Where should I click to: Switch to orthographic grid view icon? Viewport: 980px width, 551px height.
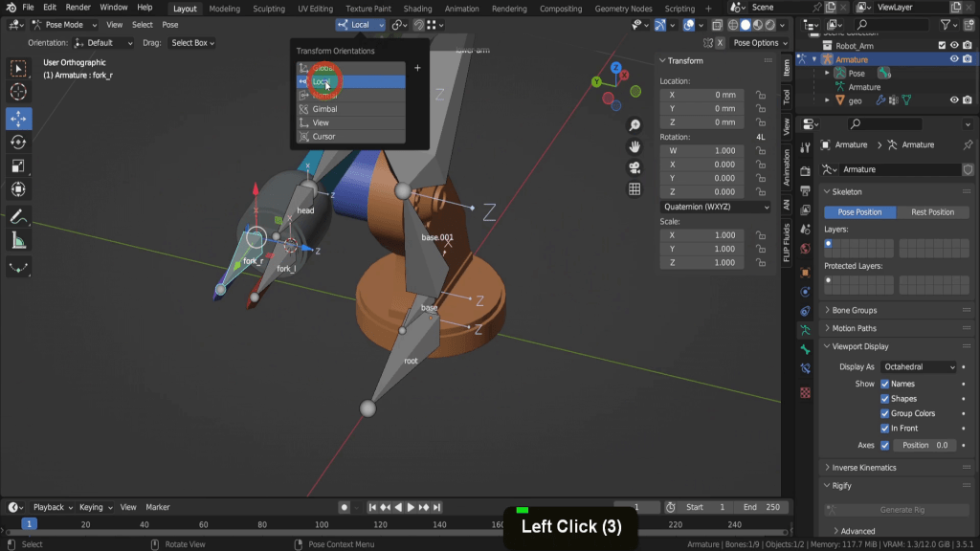(x=635, y=189)
